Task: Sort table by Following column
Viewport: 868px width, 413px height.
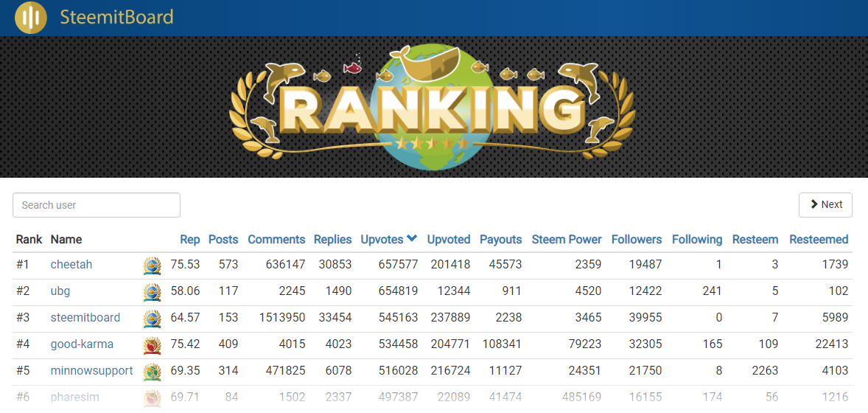Action: click(x=697, y=240)
